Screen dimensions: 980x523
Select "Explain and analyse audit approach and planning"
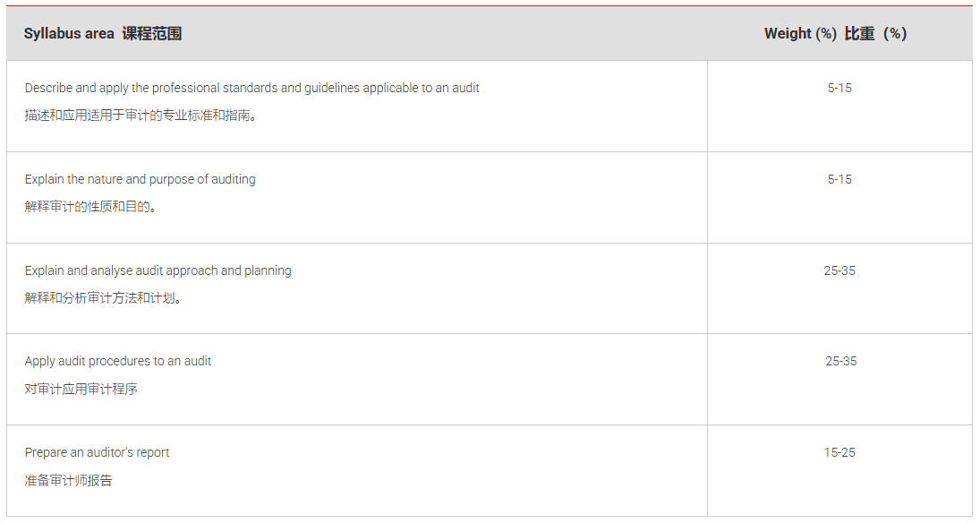point(158,270)
